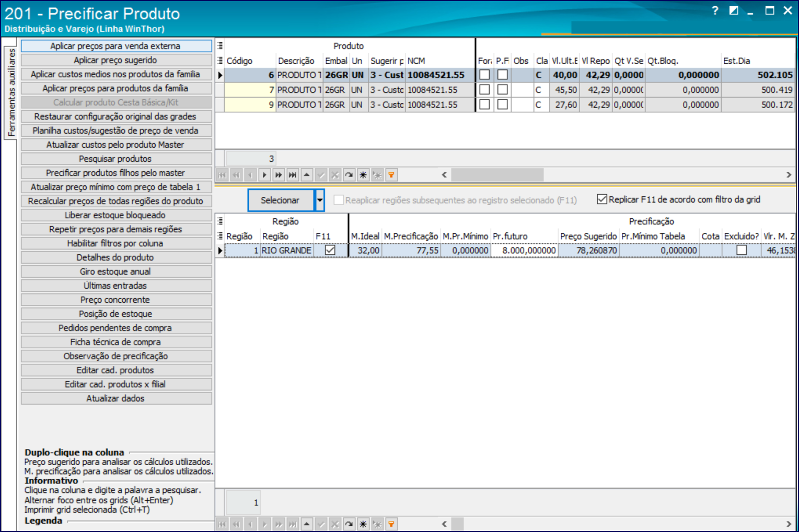
Task: Click Aplicar preços para venda externa
Action: 116,46
